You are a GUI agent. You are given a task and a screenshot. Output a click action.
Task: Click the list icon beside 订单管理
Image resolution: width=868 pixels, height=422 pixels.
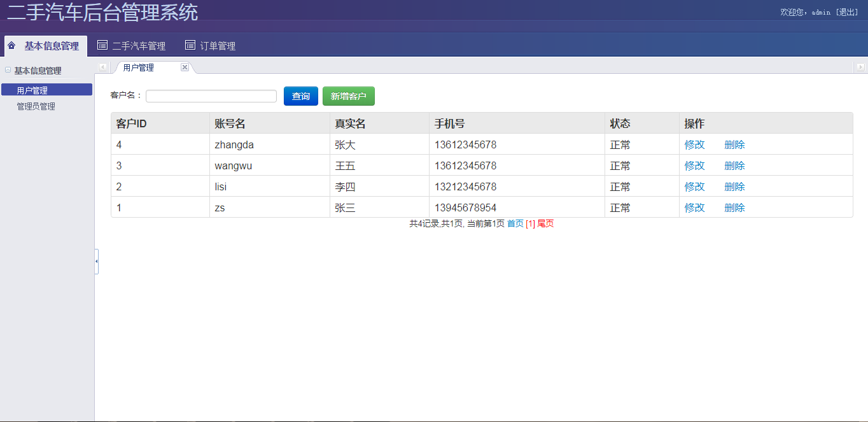(x=190, y=45)
